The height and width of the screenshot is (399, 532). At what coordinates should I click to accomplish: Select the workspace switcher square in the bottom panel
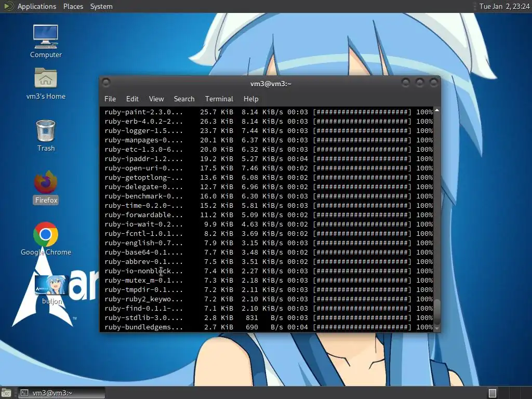[493, 393]
